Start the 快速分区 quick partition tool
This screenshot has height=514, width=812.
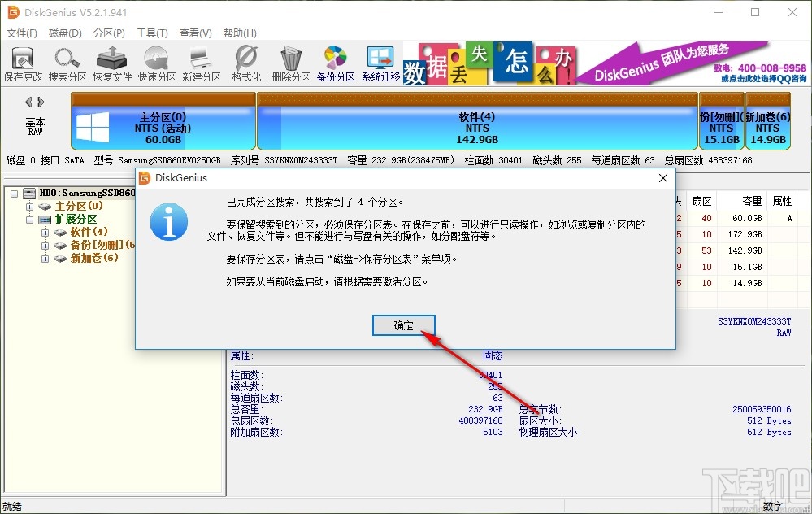point(156,64)
